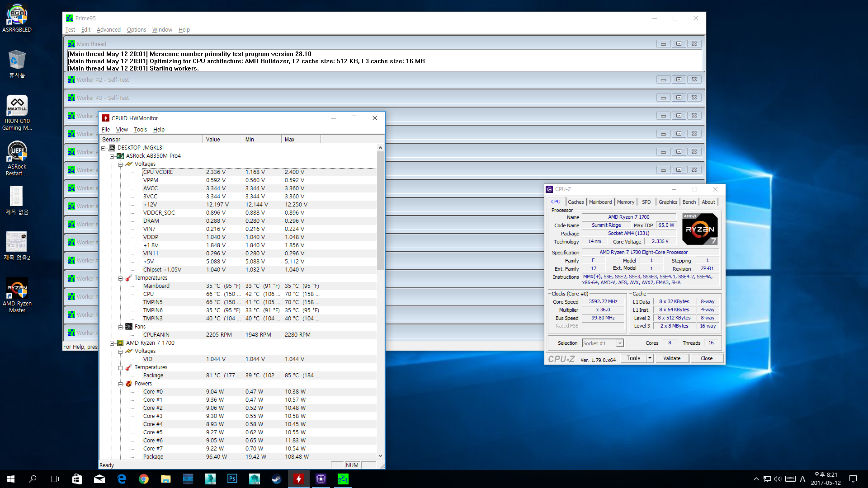
Task: Open taskbar Search magnifier
Action: pos(33,479)
